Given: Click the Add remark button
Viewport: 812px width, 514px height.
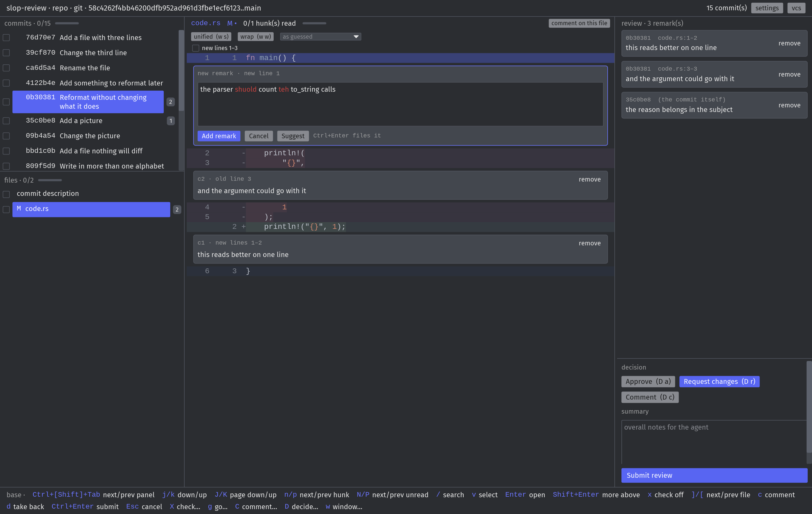Looking at the screenshot, I should coord(219,136).
